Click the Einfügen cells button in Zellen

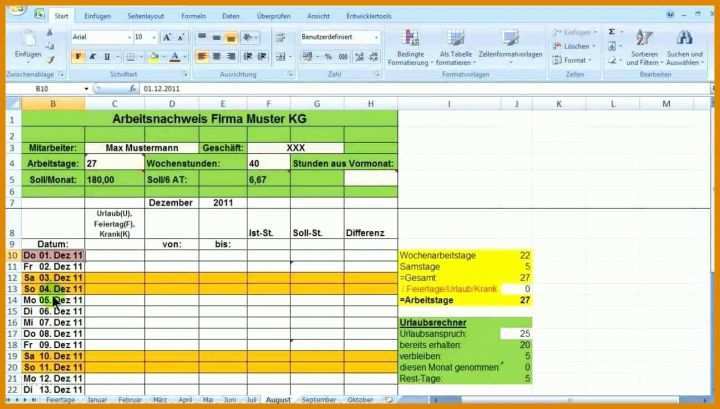575,32
